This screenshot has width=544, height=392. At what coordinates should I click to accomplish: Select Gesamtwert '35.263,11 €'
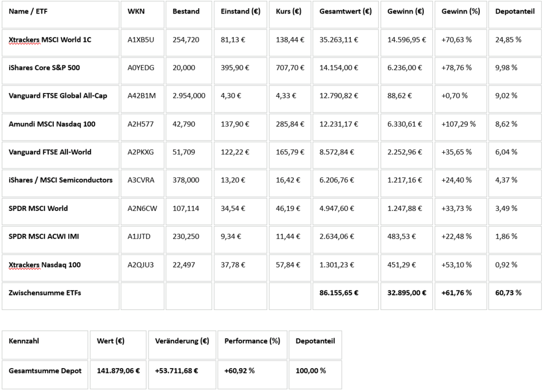coord(345,43)
